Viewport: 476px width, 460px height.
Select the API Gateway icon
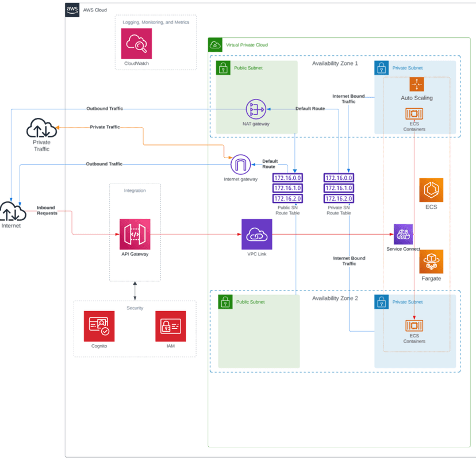tap(135, 234)
